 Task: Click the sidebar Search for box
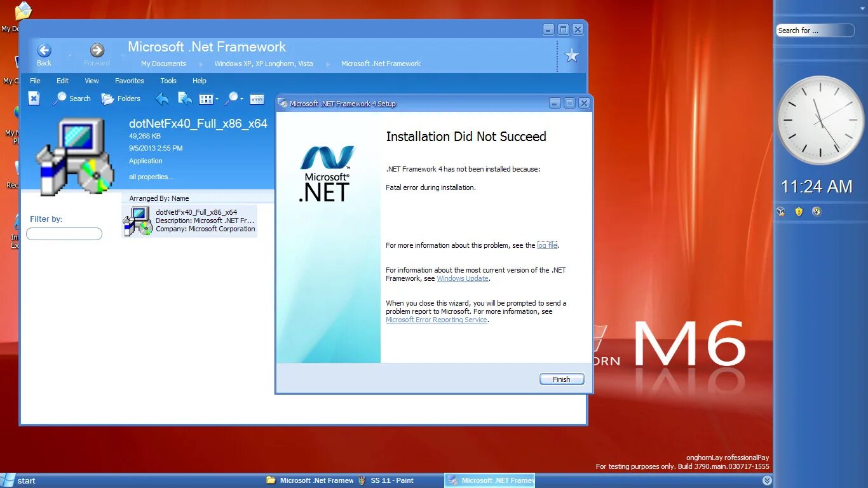coord(815,30)
